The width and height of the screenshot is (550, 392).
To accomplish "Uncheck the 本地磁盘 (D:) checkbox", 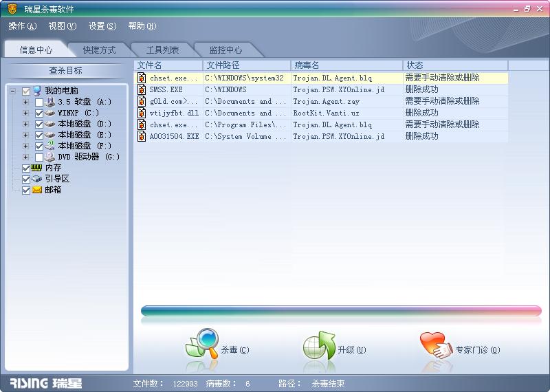I will [39, 124].
